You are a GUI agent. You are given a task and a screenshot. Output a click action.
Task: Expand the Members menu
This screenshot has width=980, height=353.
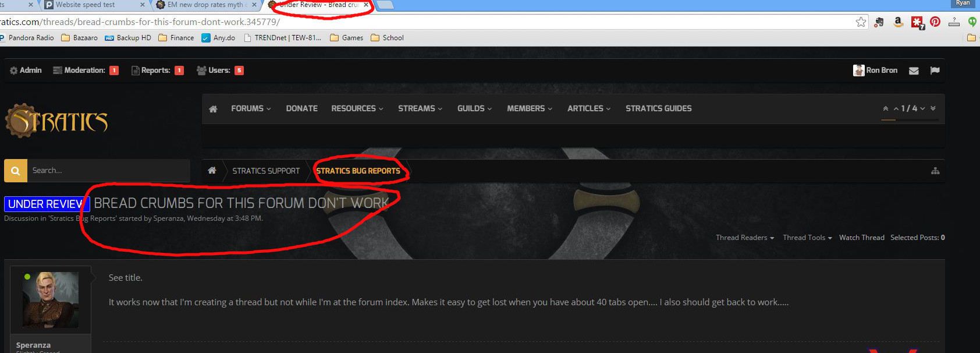pyautogui.click(x=530, y=109)
